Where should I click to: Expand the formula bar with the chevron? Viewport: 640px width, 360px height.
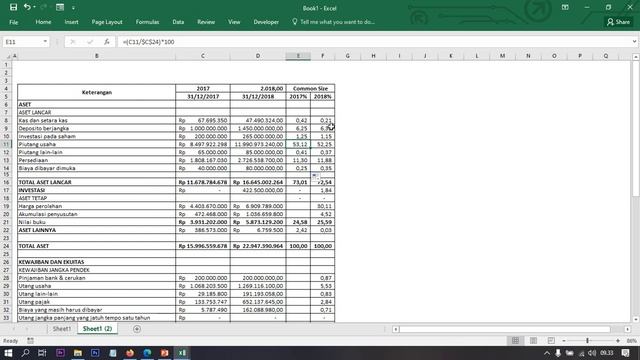click(634, 42)
